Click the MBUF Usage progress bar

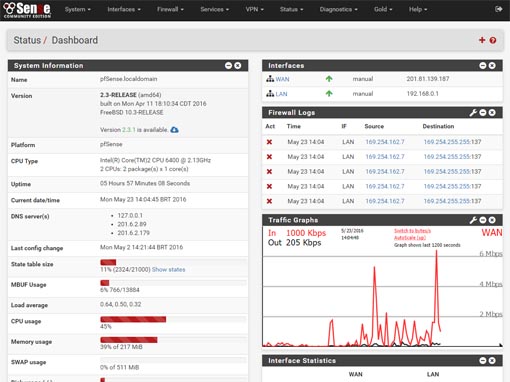coord(173,283)
